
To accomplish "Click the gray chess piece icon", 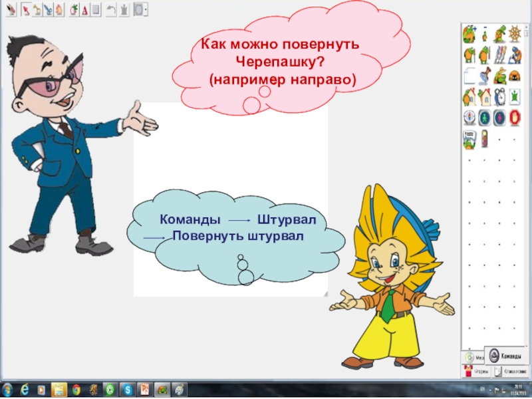I will tap(124, 10).
